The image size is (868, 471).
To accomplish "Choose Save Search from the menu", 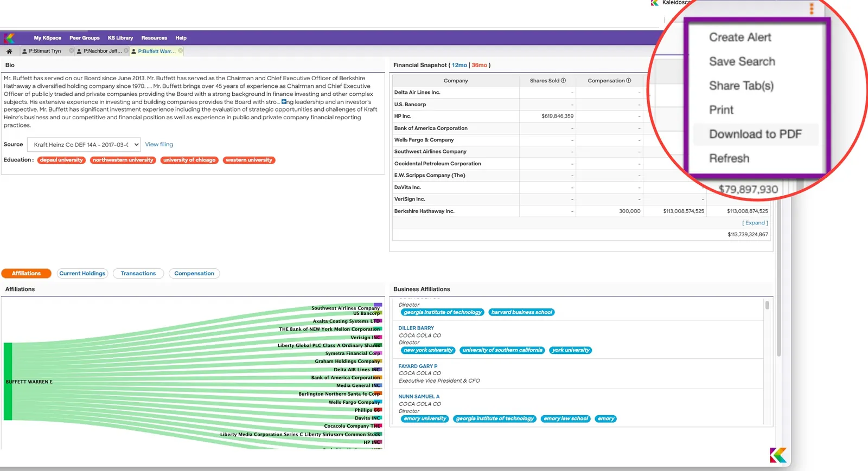I will (x=742, y=62).
